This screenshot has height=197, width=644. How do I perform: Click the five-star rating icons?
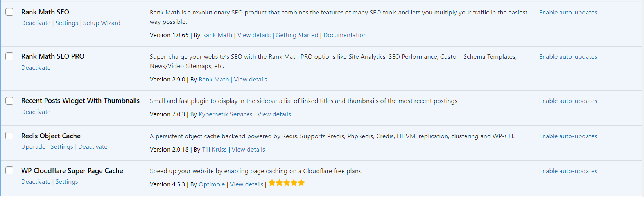(287, 183)
